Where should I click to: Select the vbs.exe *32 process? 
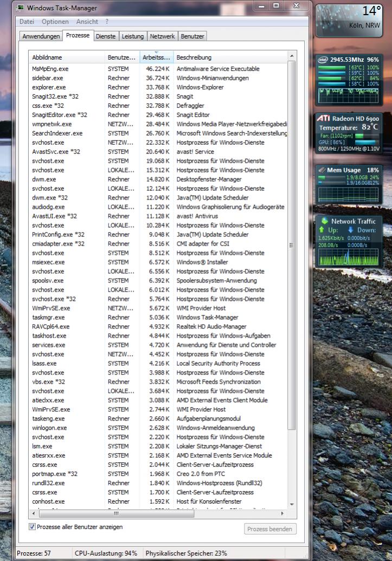158,382
